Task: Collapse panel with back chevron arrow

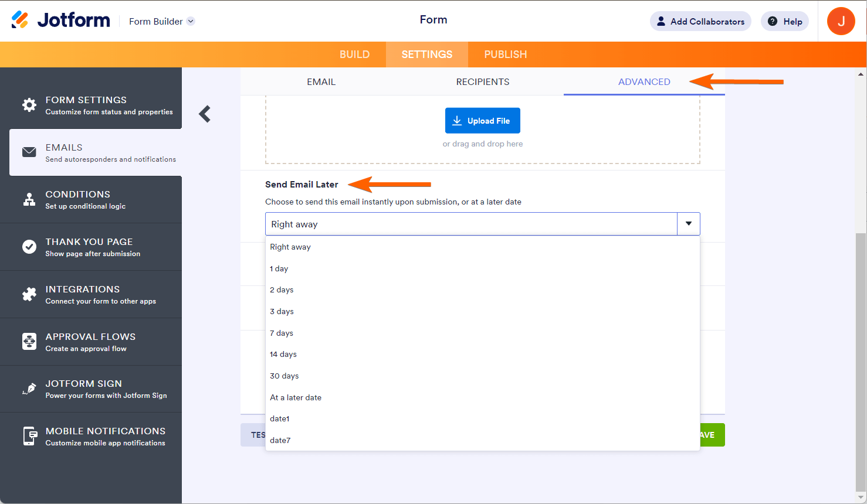Action: [x=205, y=114]
